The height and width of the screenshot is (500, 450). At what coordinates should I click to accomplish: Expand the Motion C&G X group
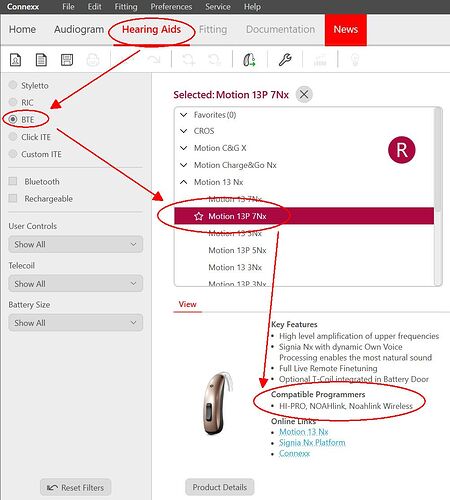point(184,148)
